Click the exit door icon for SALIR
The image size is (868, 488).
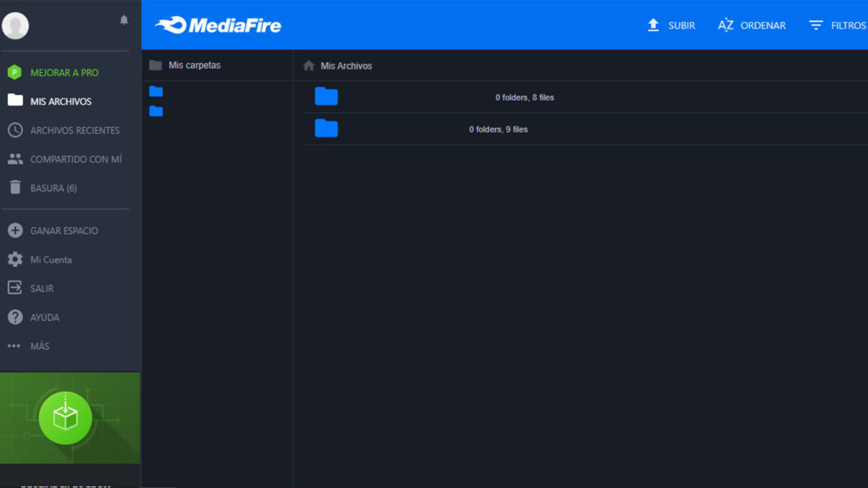tap(14, 288)
